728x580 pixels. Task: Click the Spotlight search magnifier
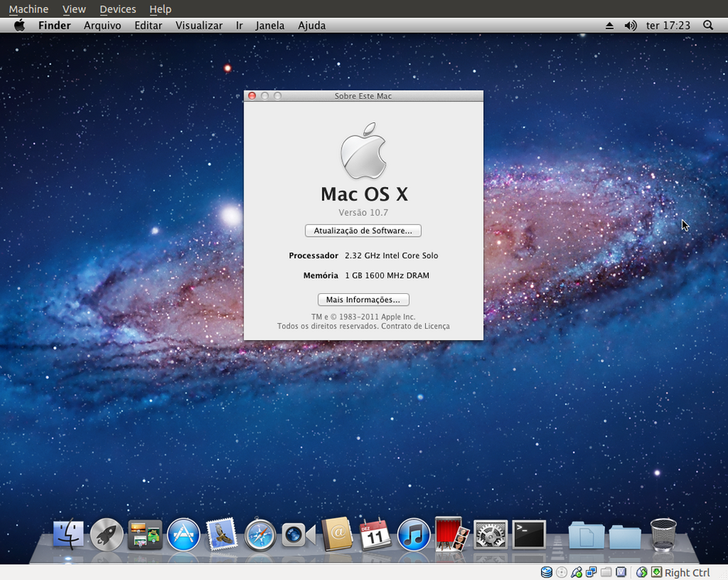pos(708,26)
